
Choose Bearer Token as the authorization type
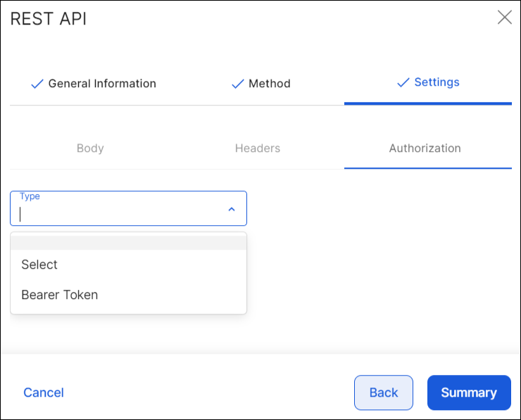point(60,295)
